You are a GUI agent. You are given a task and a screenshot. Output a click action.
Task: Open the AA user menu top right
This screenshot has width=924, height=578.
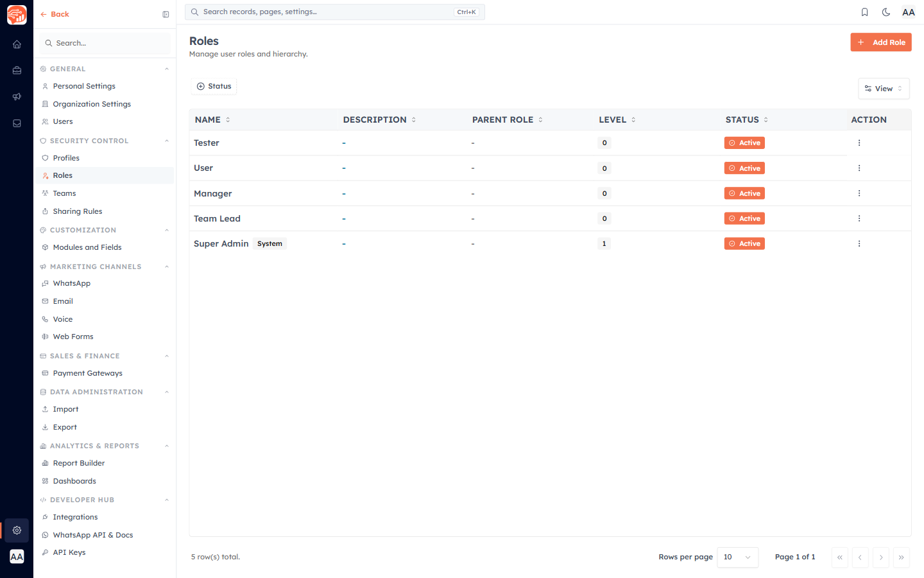(908, 12)
